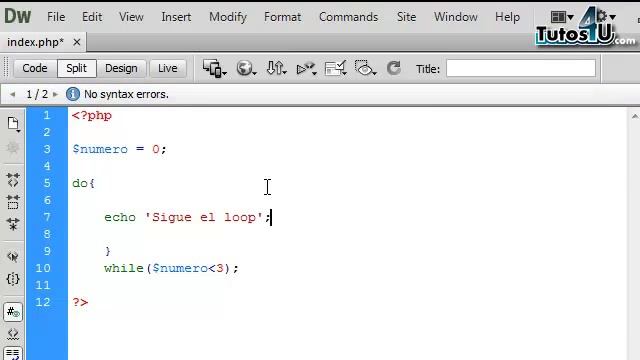
Task: Click the Expand All icon
Action: click(13, 224)
